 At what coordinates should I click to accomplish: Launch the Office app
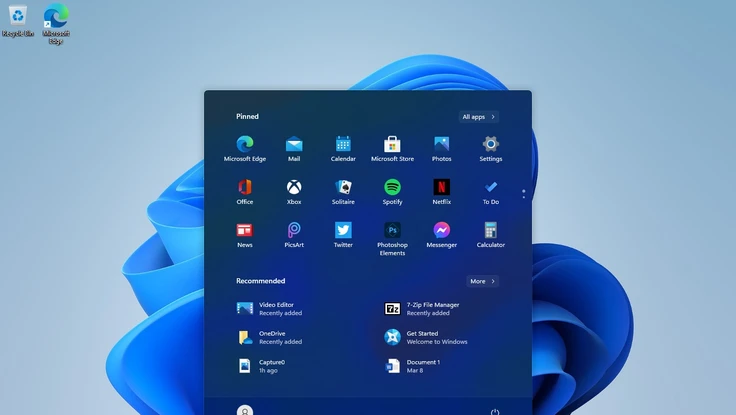(x=245, y=192)
